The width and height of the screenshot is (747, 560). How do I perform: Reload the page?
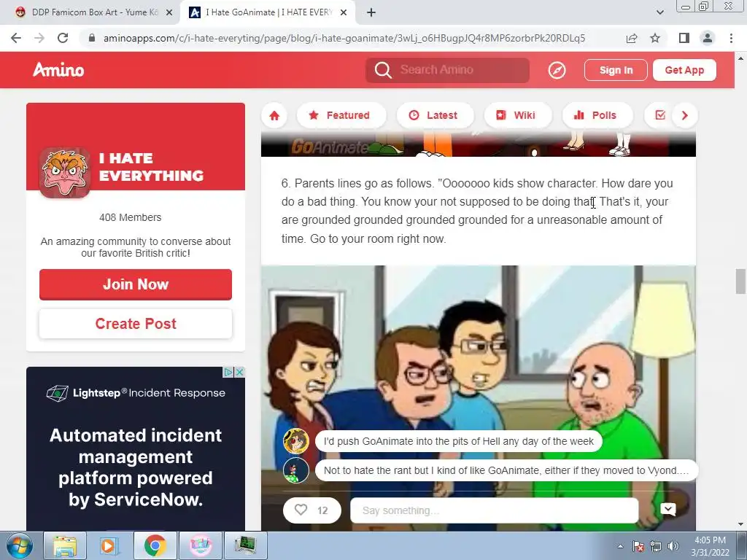(x=63, y=38)
